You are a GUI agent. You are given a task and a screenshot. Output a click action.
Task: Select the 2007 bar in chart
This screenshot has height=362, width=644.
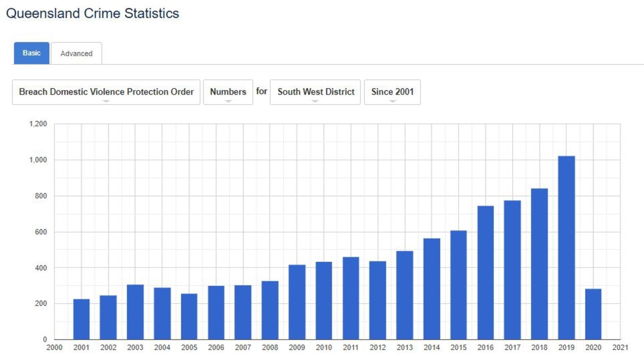[x=243, y=312]
